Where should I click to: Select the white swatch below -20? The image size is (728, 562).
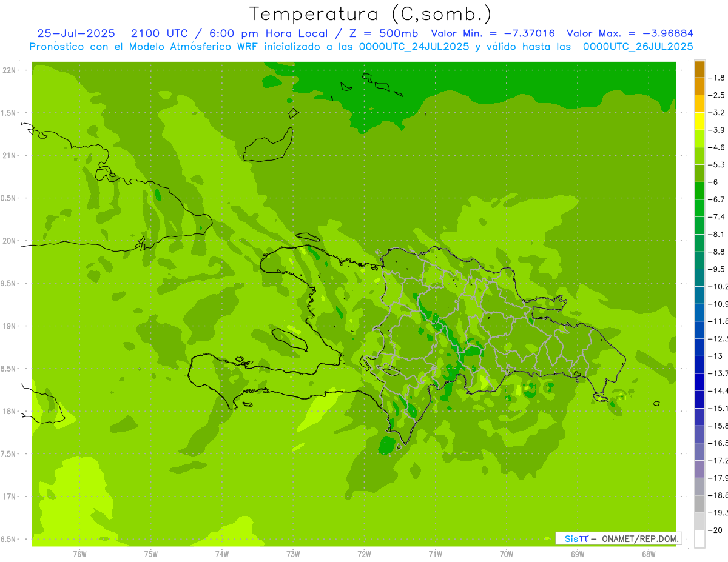coord(699,538)
